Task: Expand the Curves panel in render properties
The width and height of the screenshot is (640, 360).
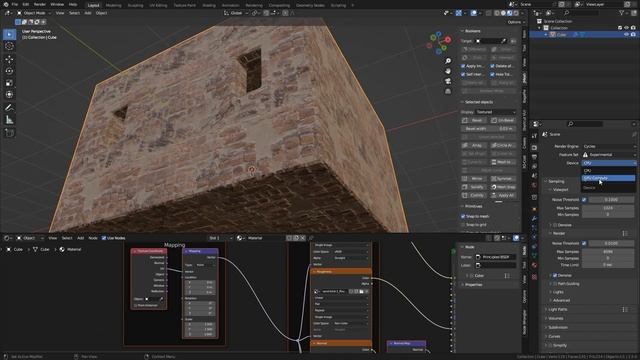Action: coord(554,336)
